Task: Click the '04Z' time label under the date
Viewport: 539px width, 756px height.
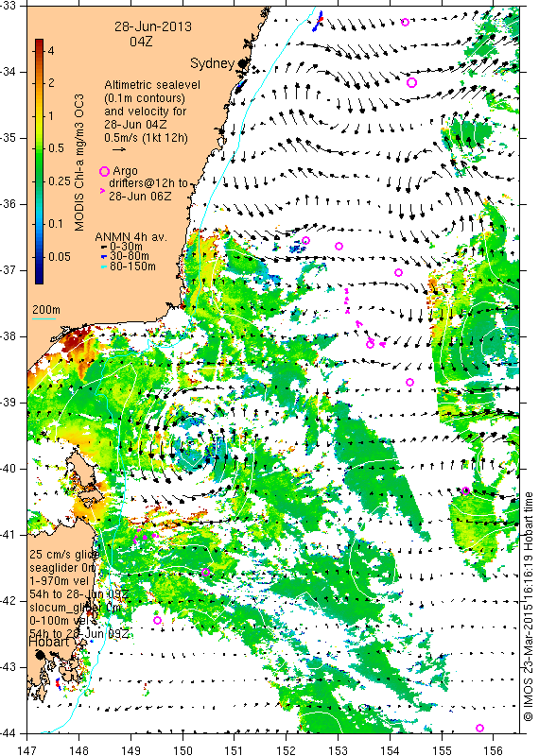Action: pos(142,42)
